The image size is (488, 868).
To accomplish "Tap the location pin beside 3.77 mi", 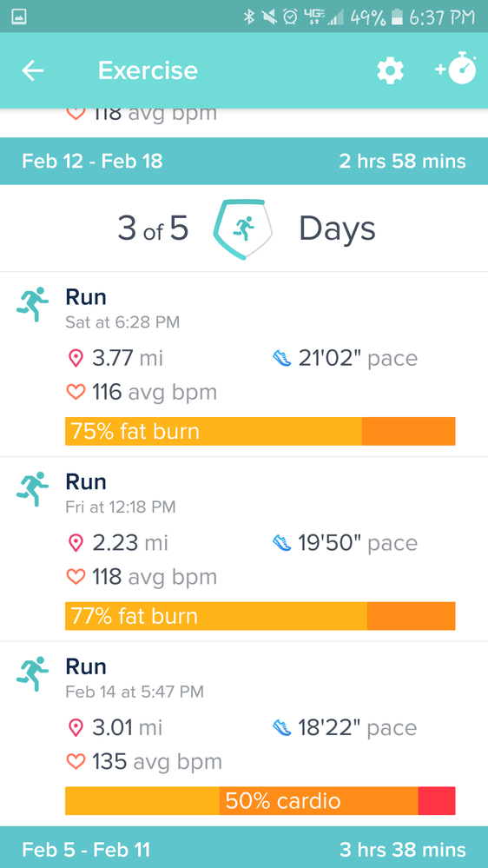I will (76, 358).
